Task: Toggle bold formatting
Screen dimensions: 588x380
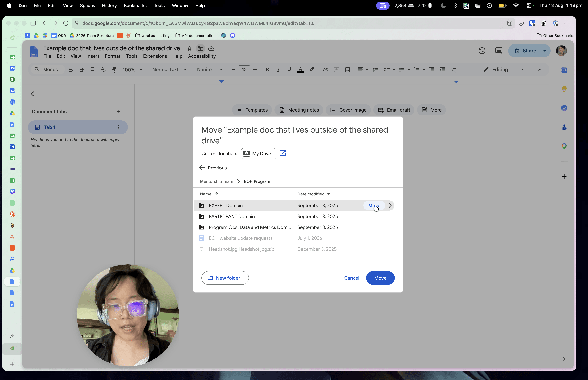Action: click(267, 70)
